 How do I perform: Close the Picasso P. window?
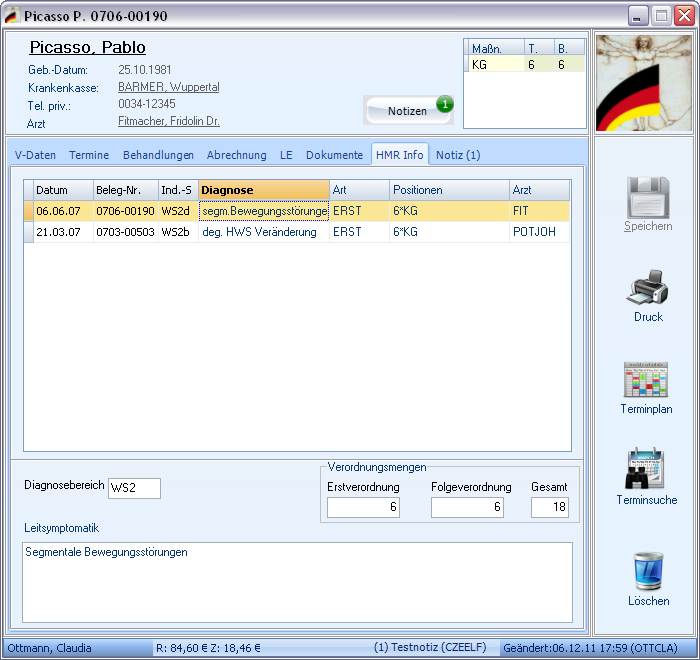tap(685, 16)
